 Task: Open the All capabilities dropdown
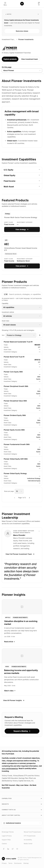[x=22, y=307]
